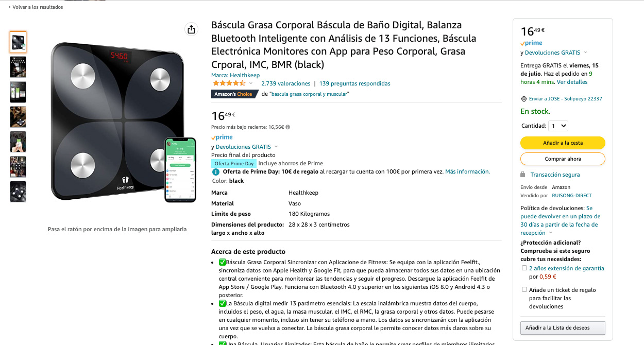Click the location pin icon for Enviar a JOSE
Screen dimensions: 644x345
click(x=523, y=99)
